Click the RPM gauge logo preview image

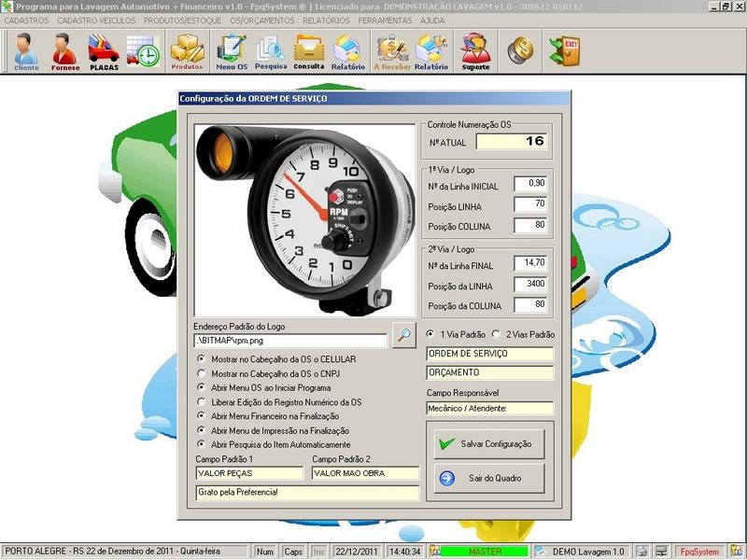click(305, 219)
